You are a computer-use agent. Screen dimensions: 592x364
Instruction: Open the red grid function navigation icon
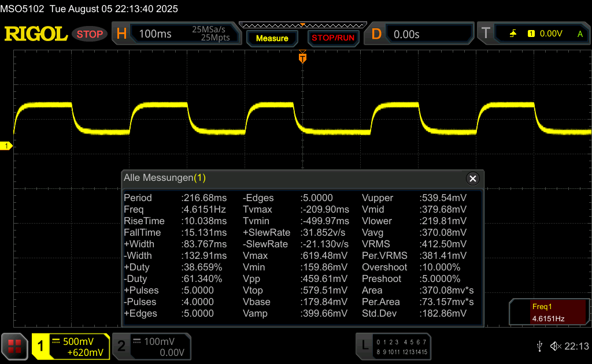tap(15, 346)
